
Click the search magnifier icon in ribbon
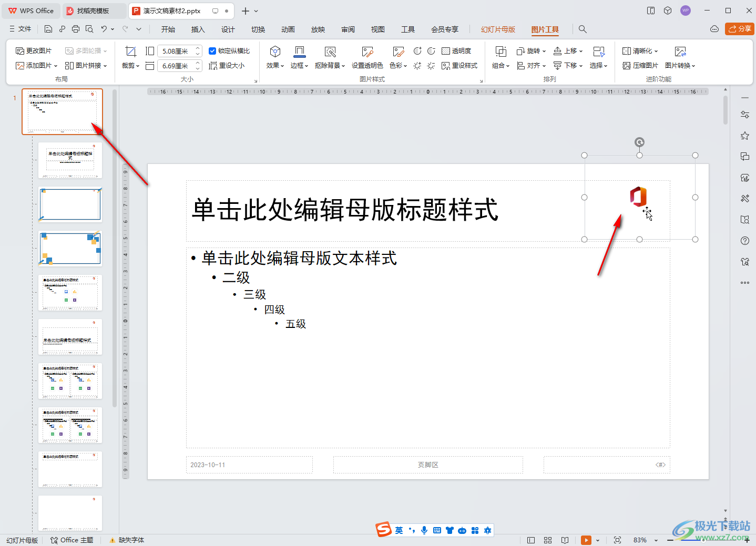click(583, 29)
